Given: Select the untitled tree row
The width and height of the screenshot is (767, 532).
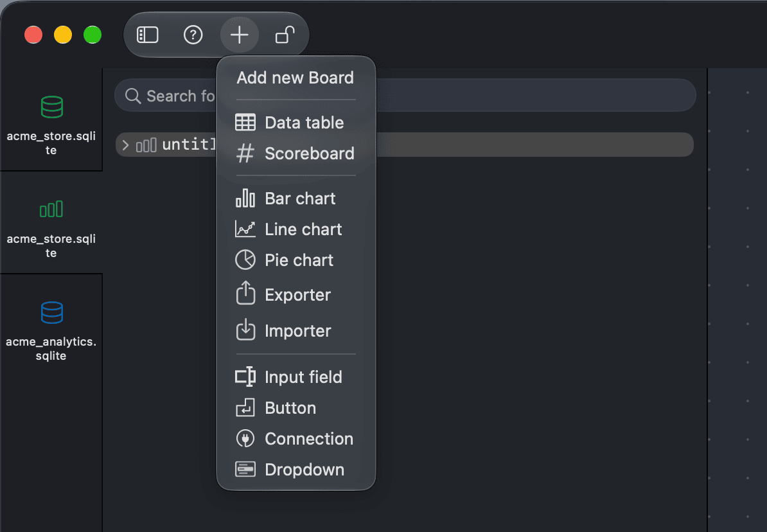Looking at the screenshot, I should pos(405,145).
